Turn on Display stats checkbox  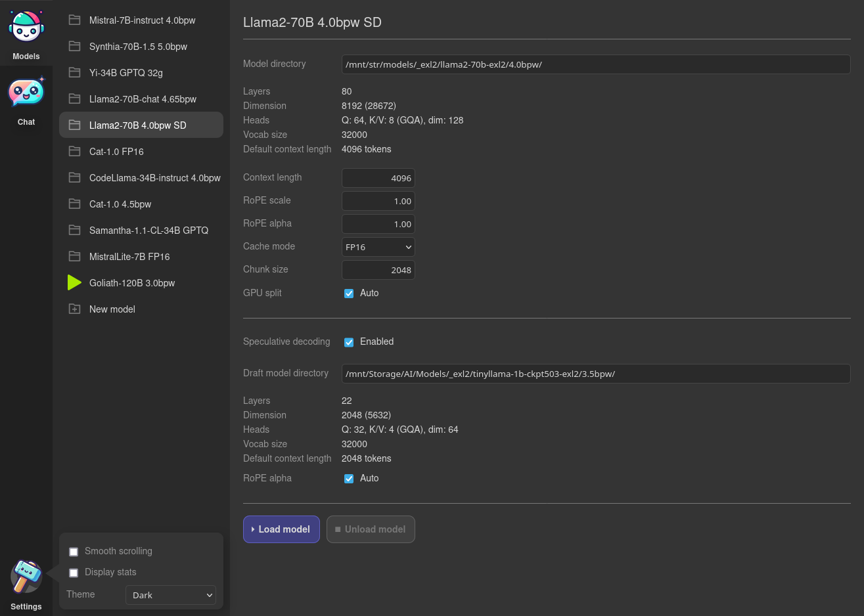[x=74, y=573]
